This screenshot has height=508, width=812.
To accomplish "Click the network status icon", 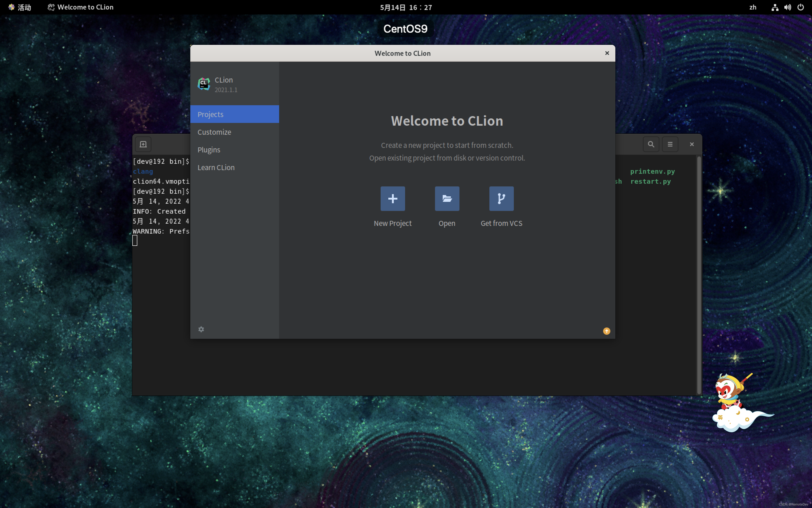I will pyautogui.click(x=775, y=7).
